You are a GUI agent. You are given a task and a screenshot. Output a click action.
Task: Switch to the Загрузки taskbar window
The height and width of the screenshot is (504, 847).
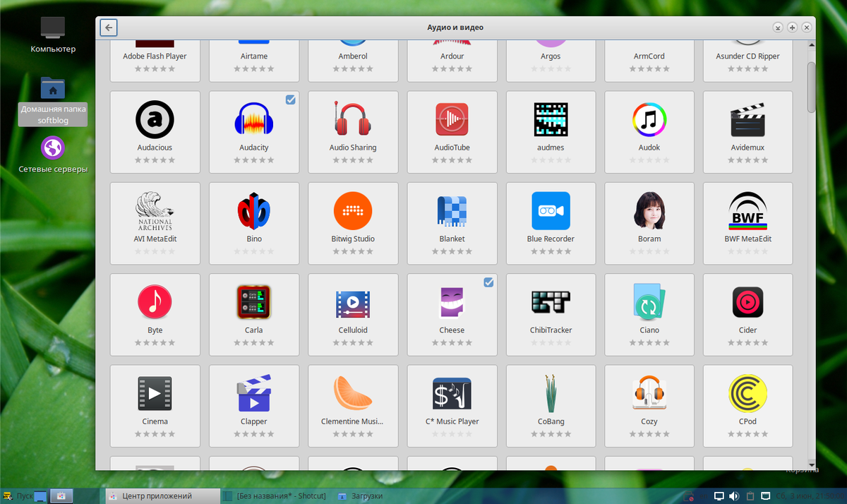click(x=360, y=496)
